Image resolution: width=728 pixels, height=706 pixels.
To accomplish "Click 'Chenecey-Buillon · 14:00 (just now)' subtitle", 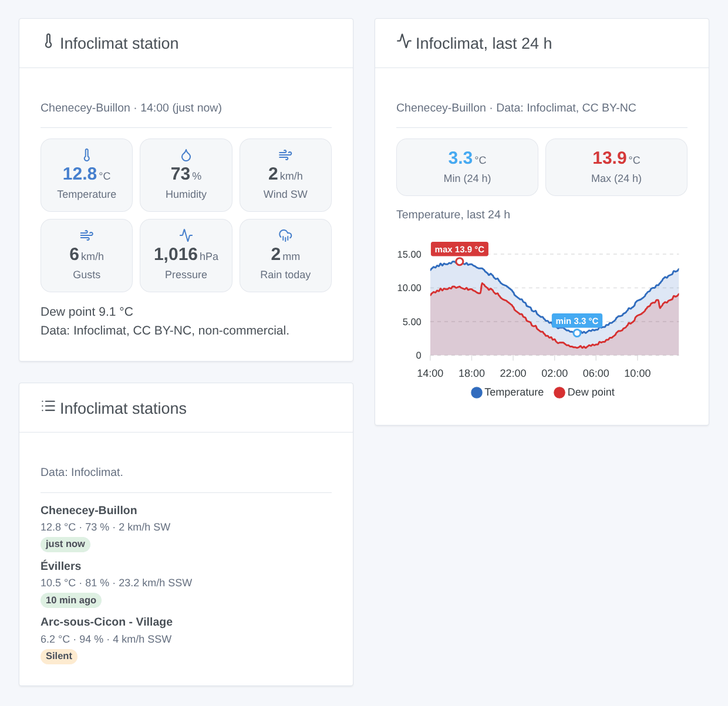I will click(131, 107).
